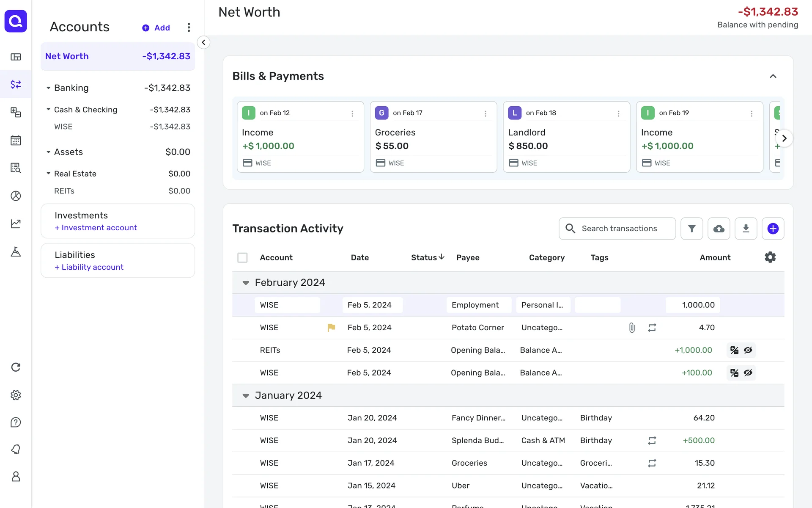Image resolution: width=812 pixels, height=508 pixels.
Task: Click the Add account button
Action: (x=156, y=28)
